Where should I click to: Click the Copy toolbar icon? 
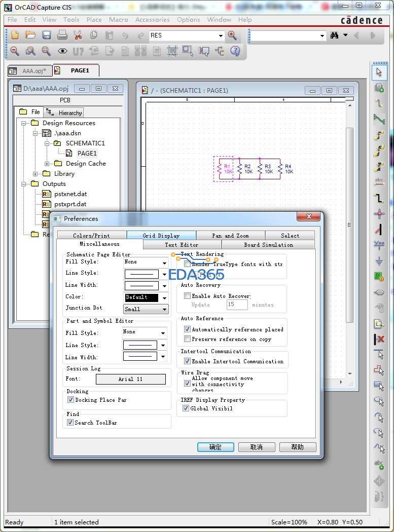(x=94, y=35)
